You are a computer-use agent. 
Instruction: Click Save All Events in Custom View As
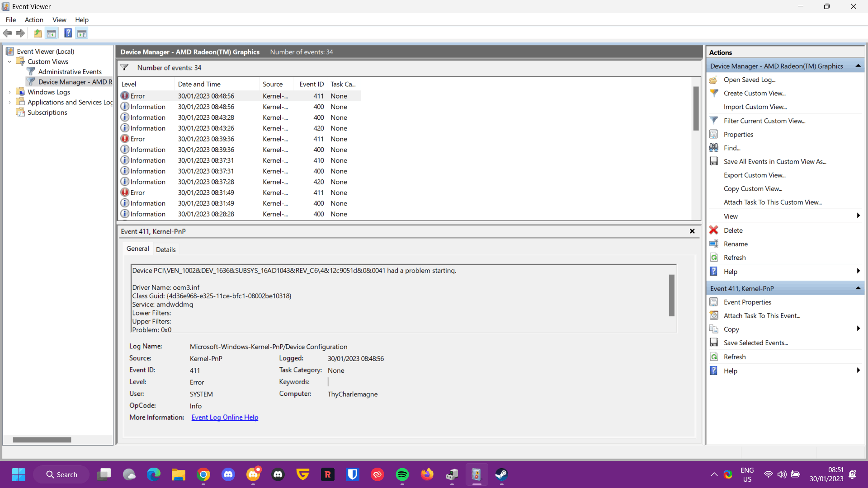[775, 161]
